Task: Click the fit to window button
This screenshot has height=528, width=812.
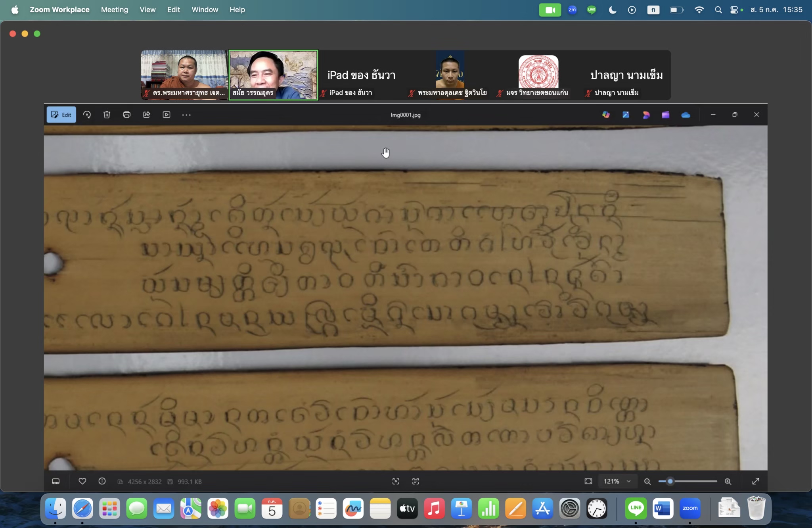Action: [588, 481]
